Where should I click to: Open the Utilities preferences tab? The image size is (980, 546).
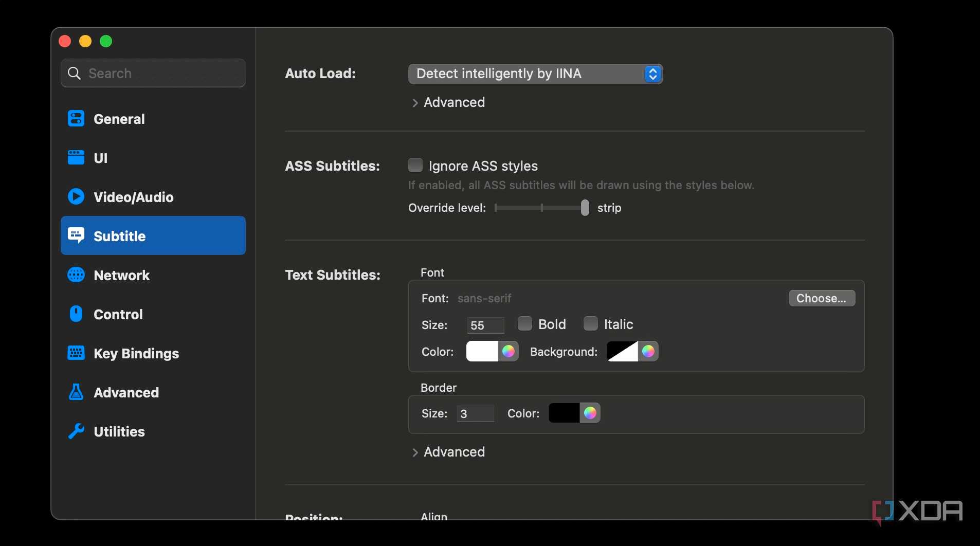click(x=153, y=431)
